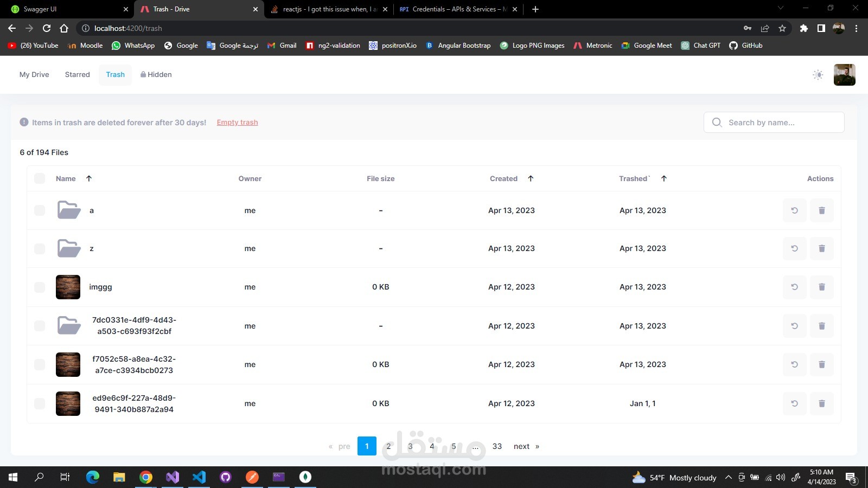The image size is (868, 488).
Task: Restore file ed9e6c9f-227a-48d9-9491-340b887a2a94
Action: pyautogui.click(x=794, y=403)
